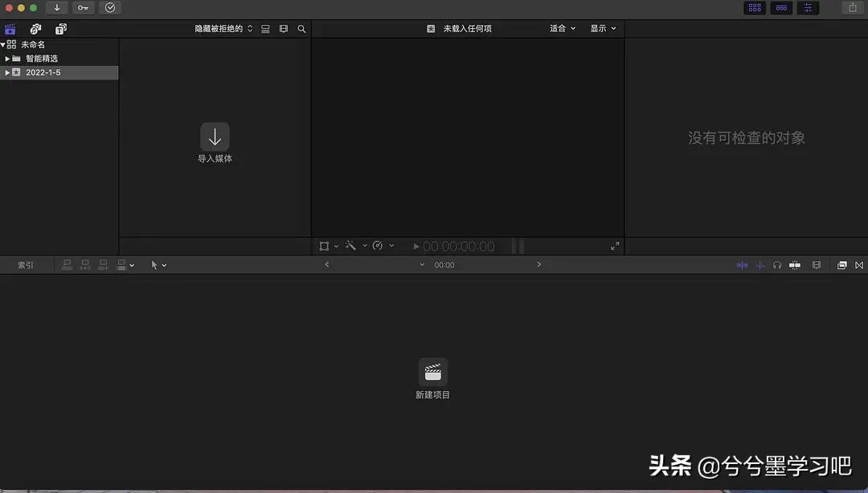Open the 适合 zoom level dropdown
This screenshot has height=493, width=868.
coord(560,28)
